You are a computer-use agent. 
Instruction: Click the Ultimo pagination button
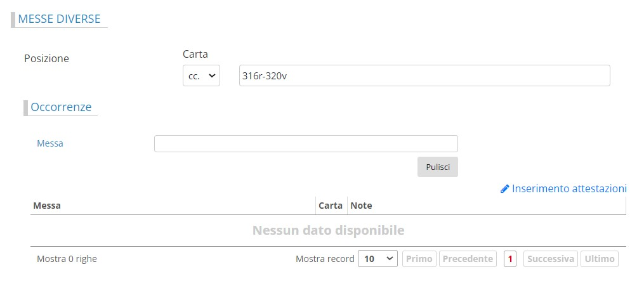pos(599,259)
